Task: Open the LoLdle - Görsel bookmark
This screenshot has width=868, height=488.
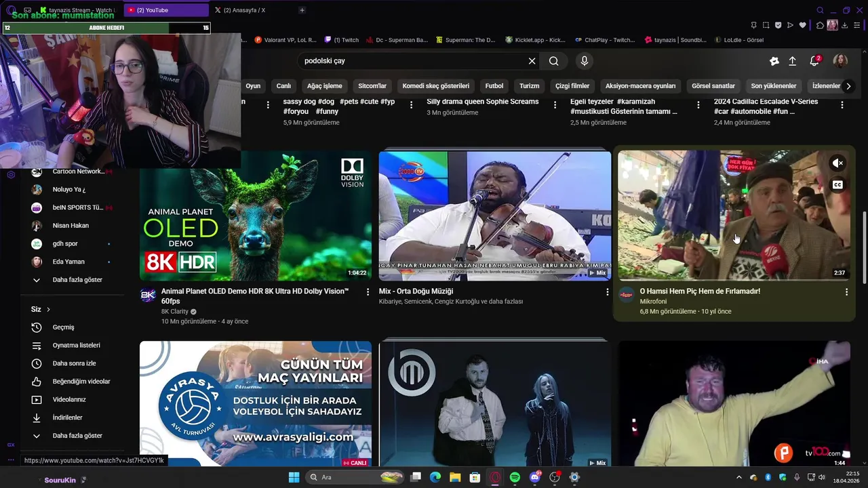Action: coord(738,40)
